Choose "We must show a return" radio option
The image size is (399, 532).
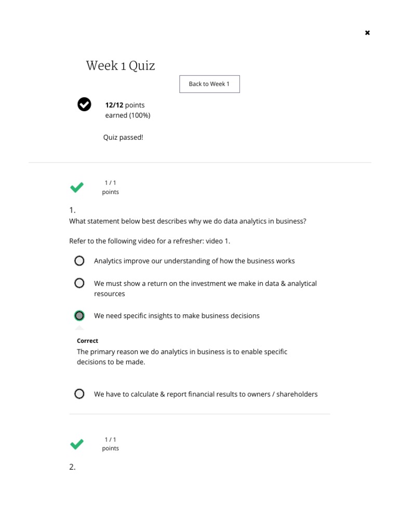79,283
